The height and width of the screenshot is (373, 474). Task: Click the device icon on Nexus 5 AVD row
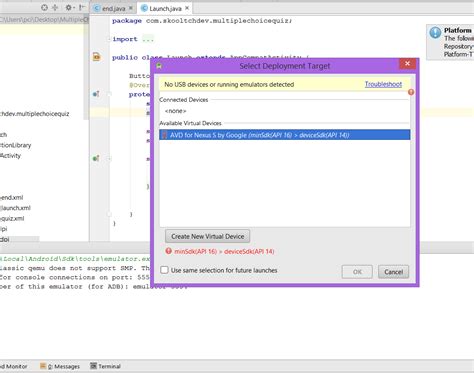pyautogui.click(x=165, y=135)
